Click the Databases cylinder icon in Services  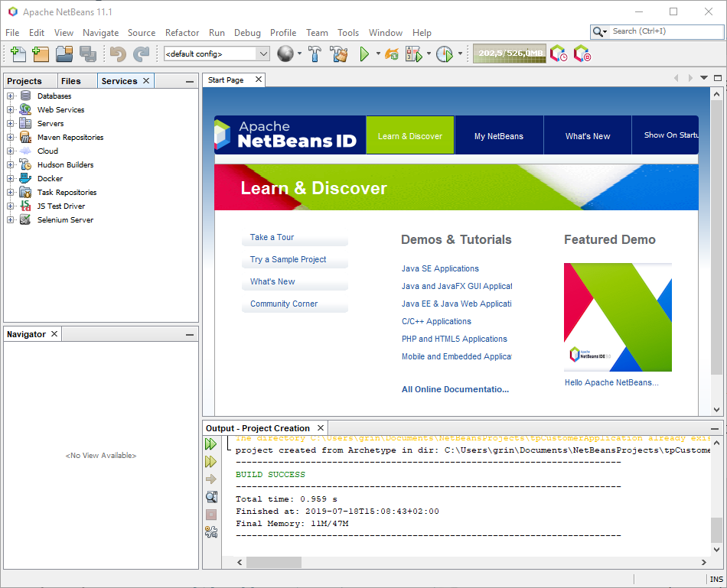coord(25,96)
